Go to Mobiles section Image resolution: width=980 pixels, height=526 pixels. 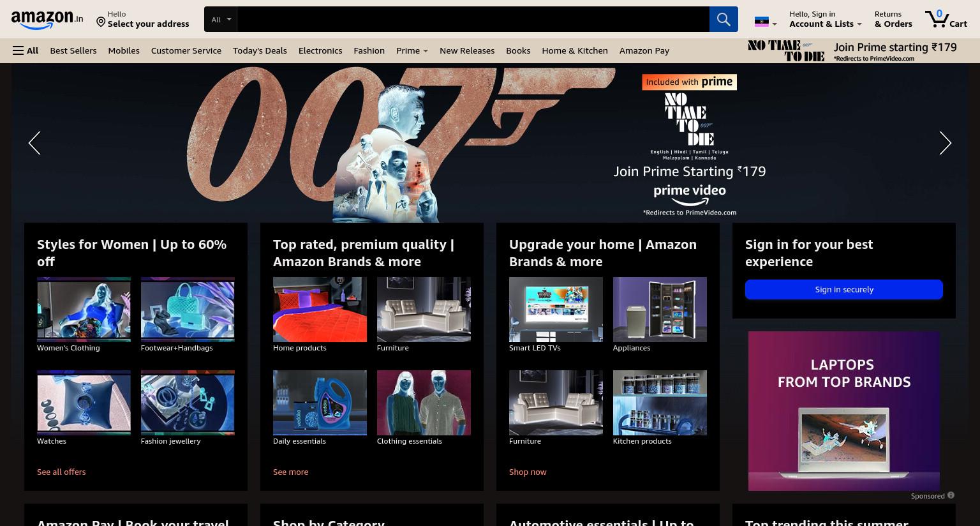(x=124, y=50)
